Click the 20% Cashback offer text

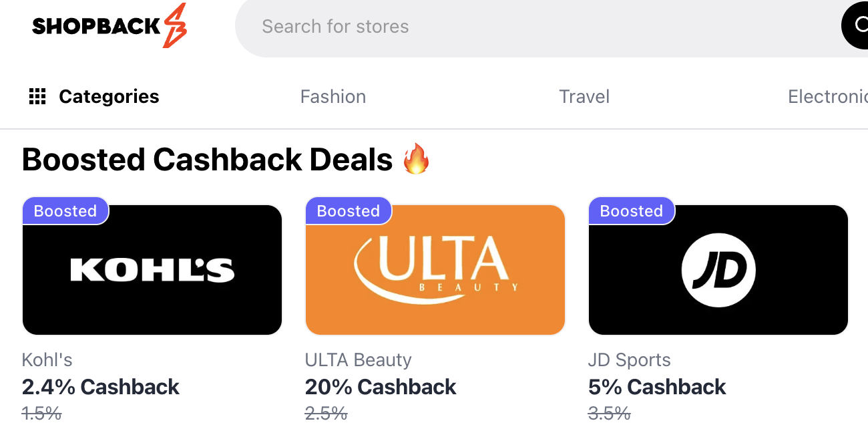point(381,387)
